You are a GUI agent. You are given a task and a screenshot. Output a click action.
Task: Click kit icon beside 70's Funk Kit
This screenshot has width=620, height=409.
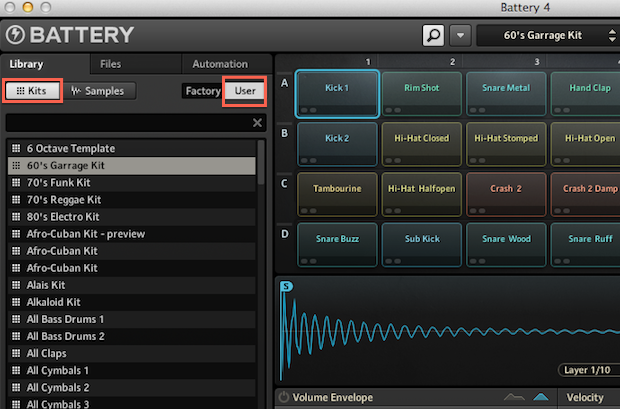[x=16, y=182]
